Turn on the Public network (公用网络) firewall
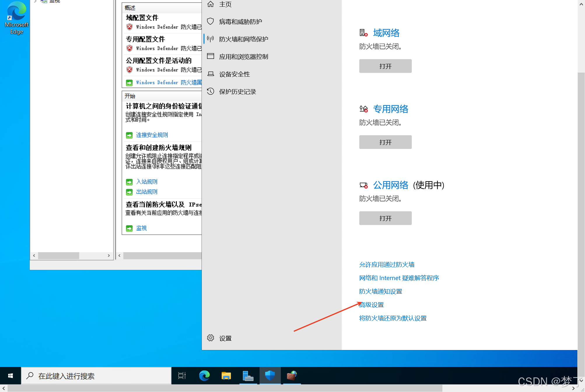The image size is (585, 392). click(x=385, y=218)
